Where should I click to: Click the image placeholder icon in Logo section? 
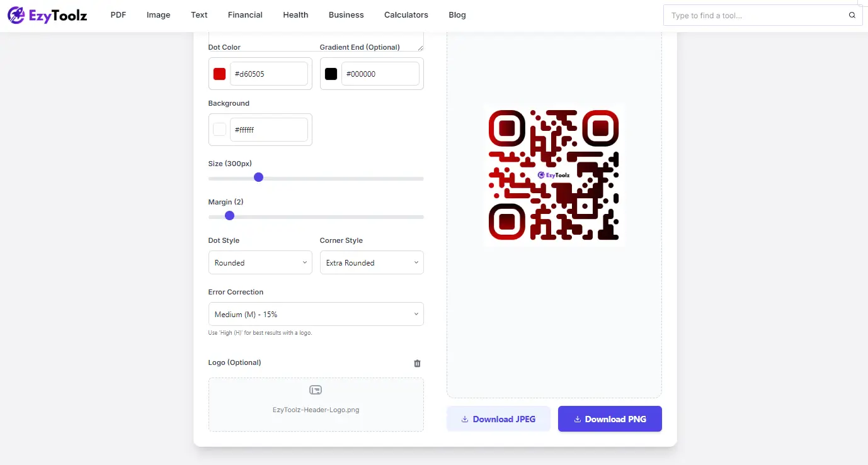pyautogui.click(x=315, y=389)
